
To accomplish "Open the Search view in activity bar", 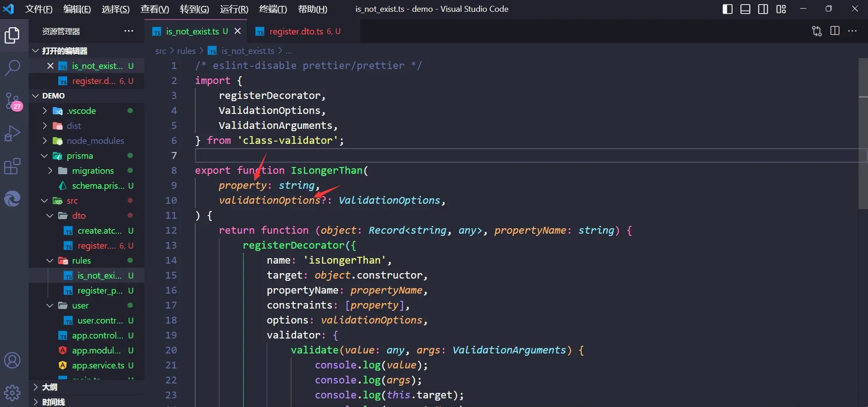I will 12,68.
